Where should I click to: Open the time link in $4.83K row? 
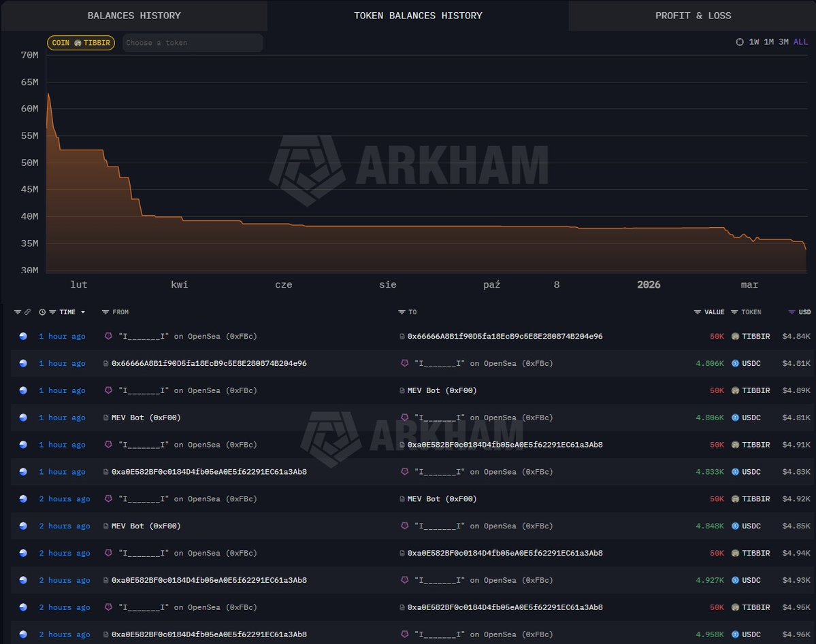tap(62, 472)
